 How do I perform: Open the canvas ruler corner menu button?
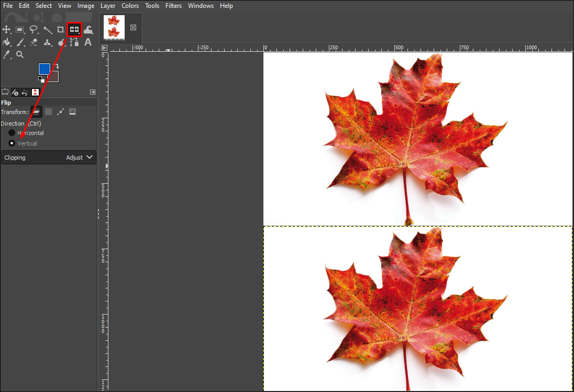(104, 48)
